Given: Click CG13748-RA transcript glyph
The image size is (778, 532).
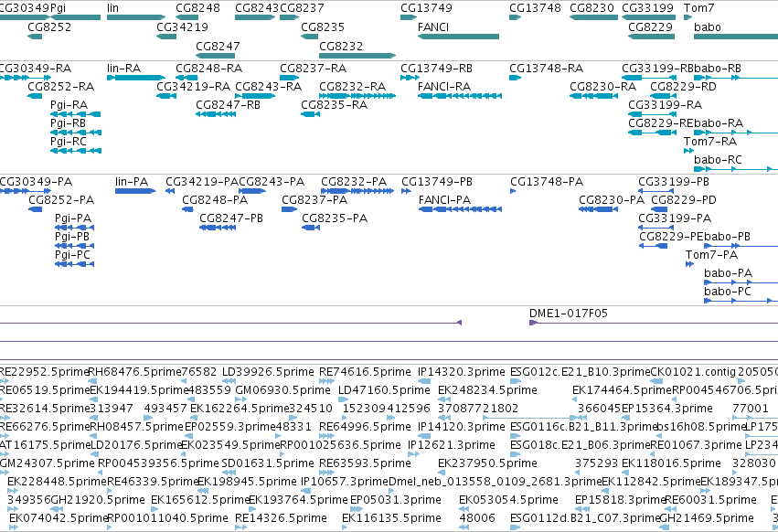Looking at the screenshot, I should [515, 78].
